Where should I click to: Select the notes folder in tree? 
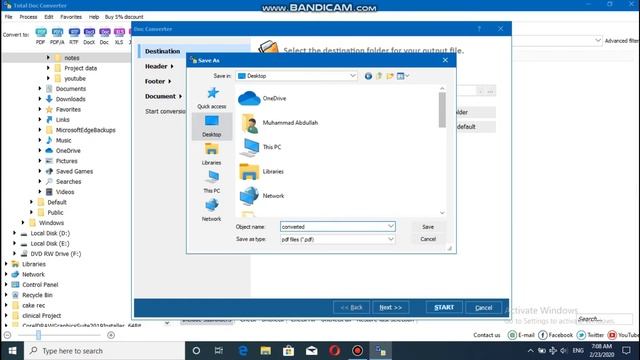click(x=72, y=58)
